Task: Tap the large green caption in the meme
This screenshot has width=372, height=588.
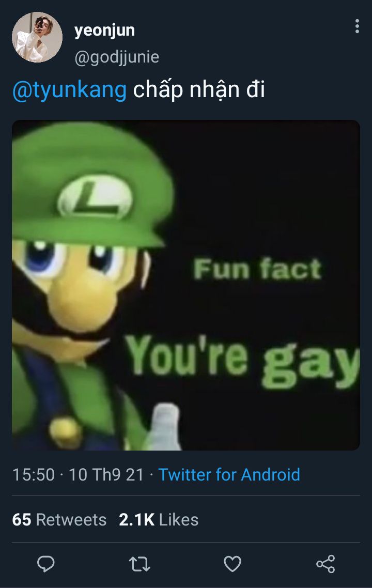Action: (x=243, y=361)
